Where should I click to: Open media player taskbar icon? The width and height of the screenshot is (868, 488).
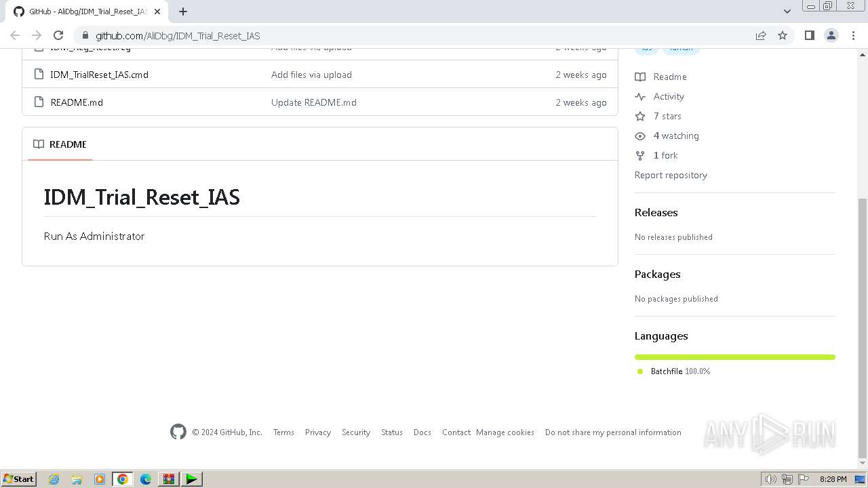point(100,479)
